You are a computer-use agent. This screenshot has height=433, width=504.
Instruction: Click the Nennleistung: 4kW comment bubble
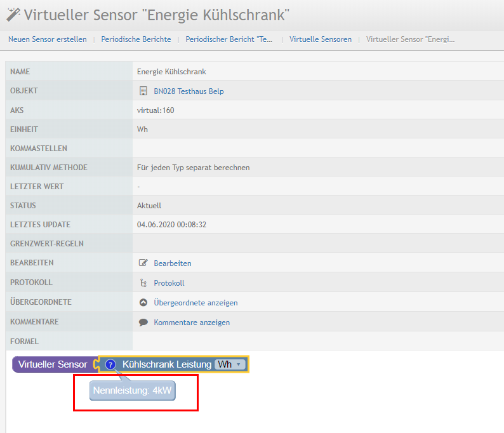(133, 390)
